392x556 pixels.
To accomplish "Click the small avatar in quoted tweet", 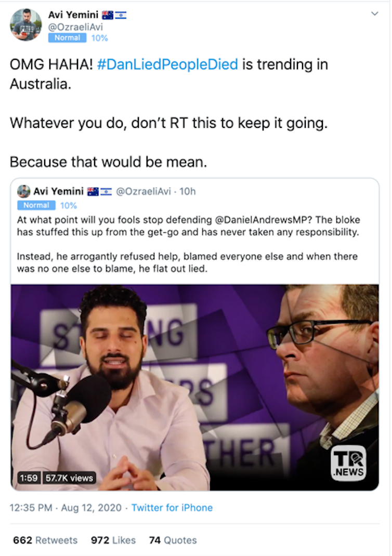I will click(23, 191).
